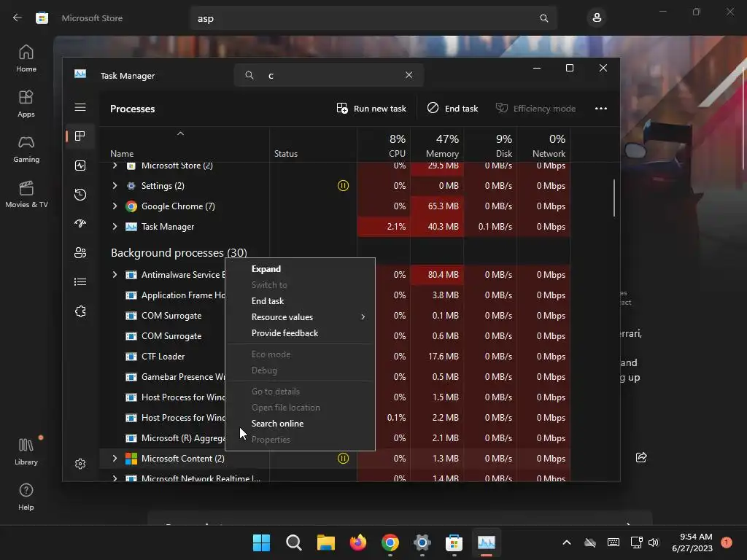This screenshot has width=747, height=560.
Task: Click End task toolbar button
Action: (452, 109)
